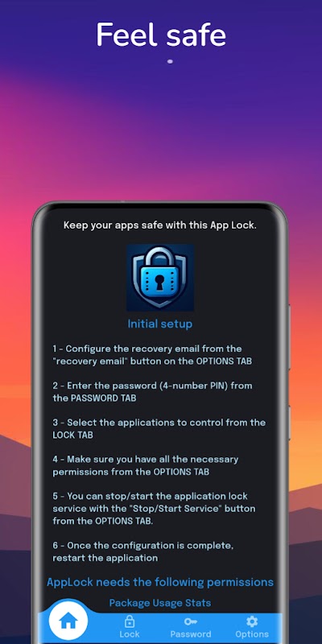322x644 pixels.
Task: Tap the blue padlock shield logo
Action: tap(160, 278)
